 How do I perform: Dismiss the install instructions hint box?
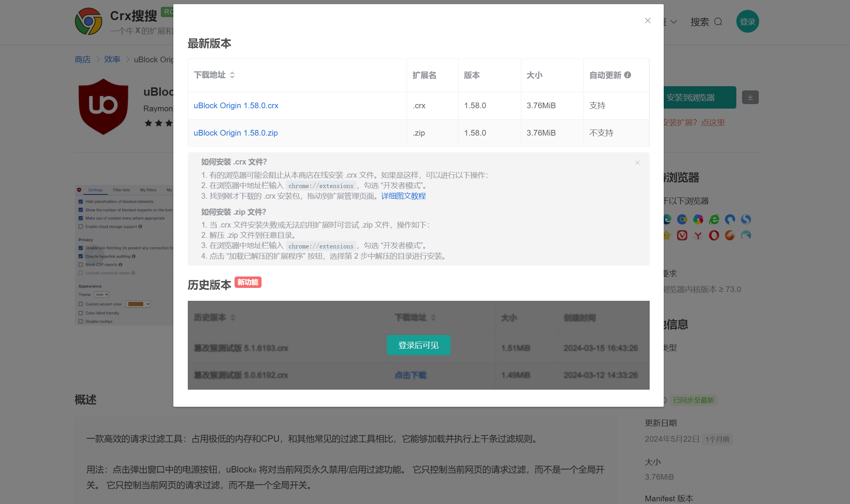coord(637,163)
